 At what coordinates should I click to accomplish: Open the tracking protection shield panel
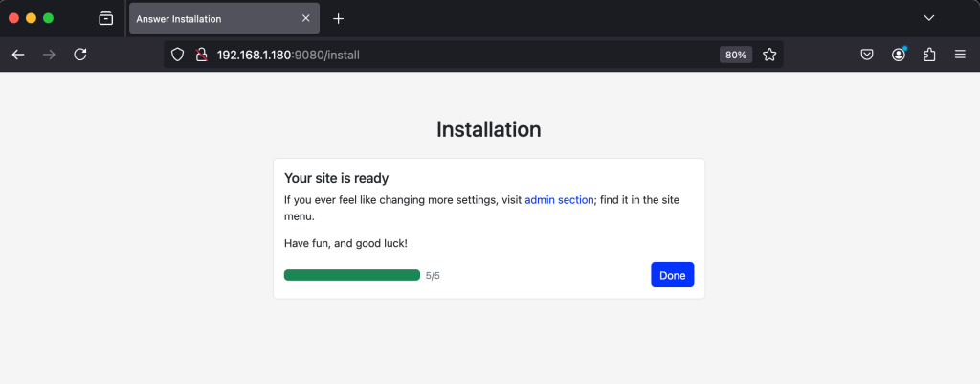(x=177, y=55)
